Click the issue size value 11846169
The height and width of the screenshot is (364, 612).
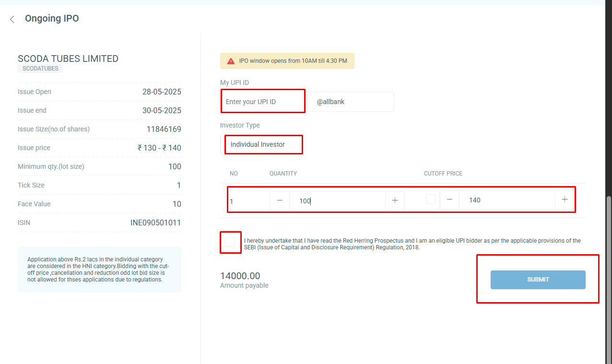click(x=164, y=129)
